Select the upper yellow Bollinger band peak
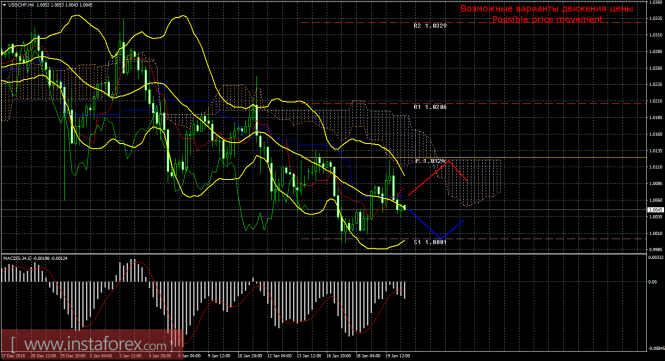 [182, 17]
